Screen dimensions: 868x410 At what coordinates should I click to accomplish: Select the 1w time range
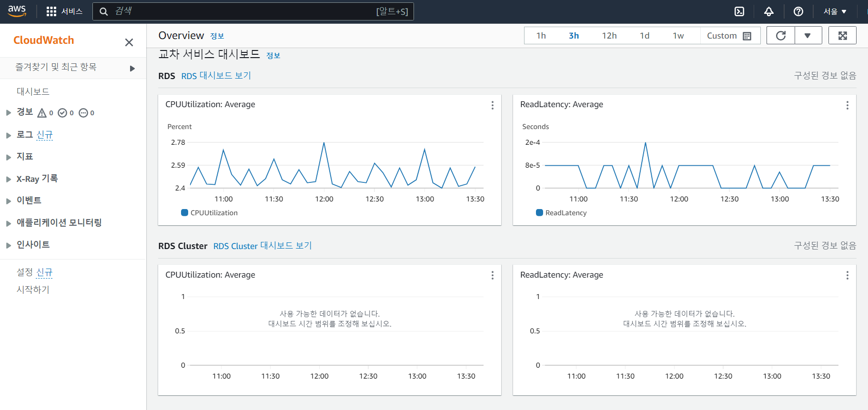point(678,36)
